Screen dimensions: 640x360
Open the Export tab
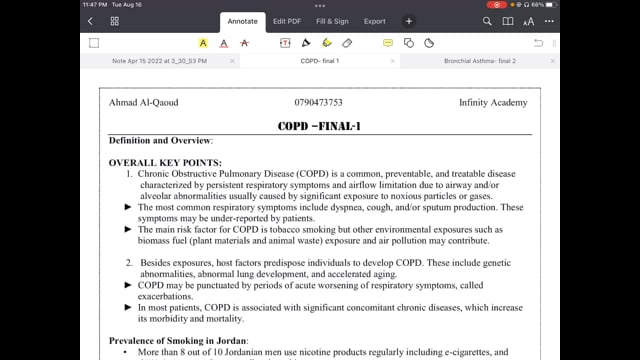pos(374,21)
